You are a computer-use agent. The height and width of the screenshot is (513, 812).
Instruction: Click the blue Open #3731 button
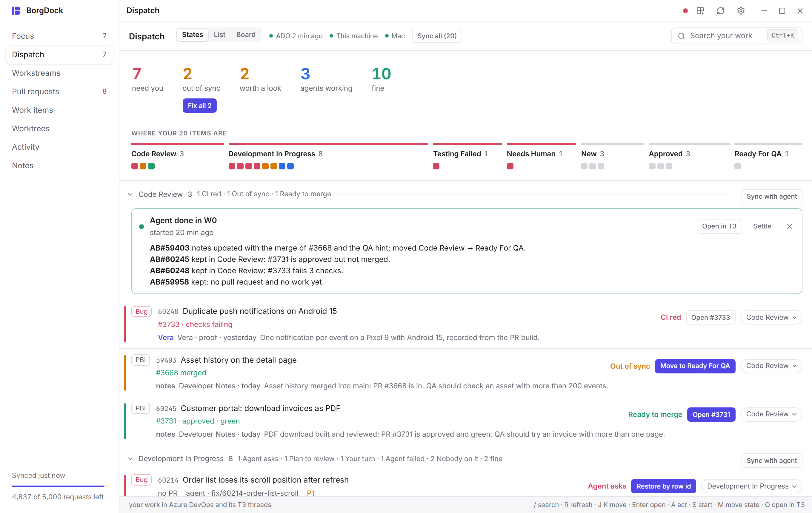(711, 414)
